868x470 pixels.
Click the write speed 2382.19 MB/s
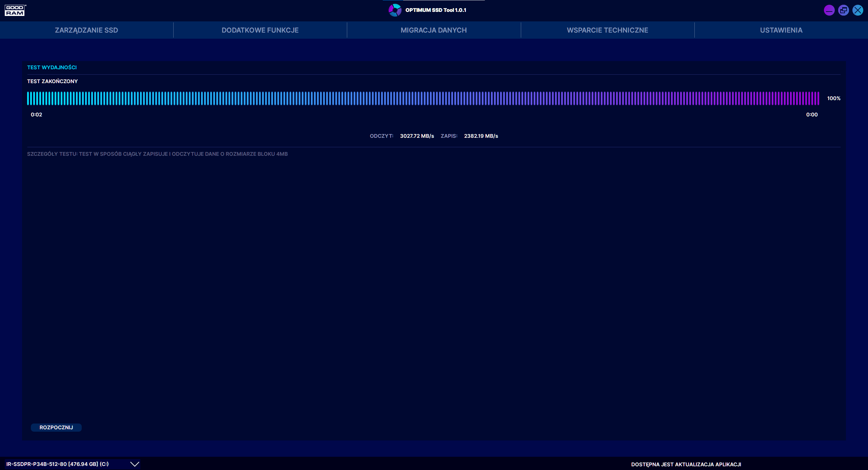[481, 136]
